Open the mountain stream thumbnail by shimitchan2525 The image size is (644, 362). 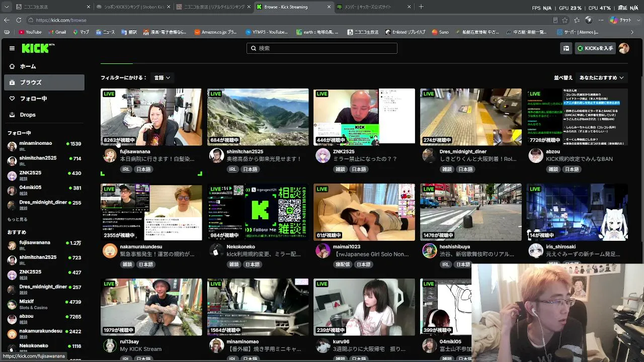click(x=258, y=117)
